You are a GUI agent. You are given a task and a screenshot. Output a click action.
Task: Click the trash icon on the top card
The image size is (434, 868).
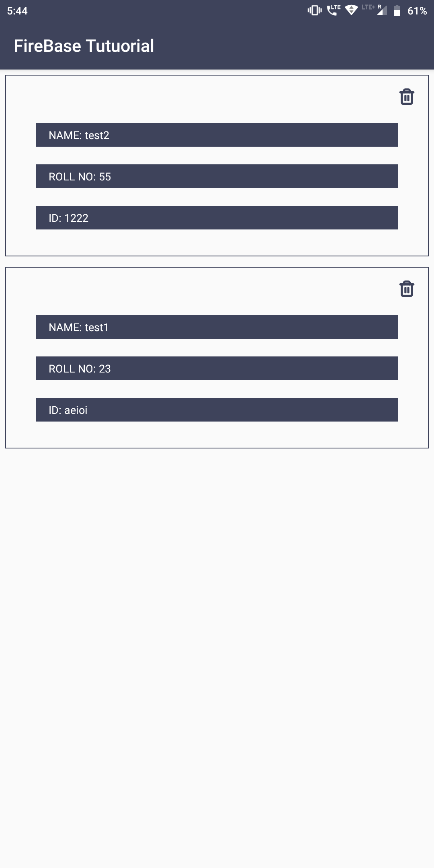[406, 97]
